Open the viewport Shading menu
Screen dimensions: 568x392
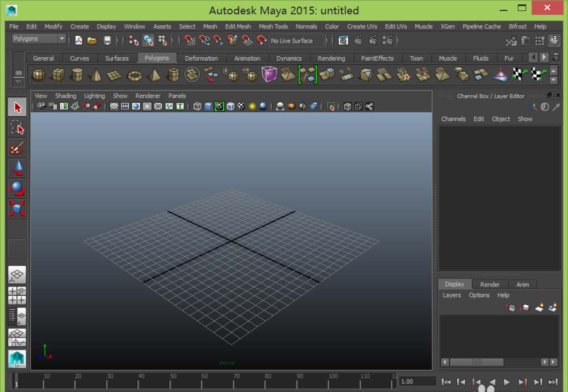pos(65,96)
